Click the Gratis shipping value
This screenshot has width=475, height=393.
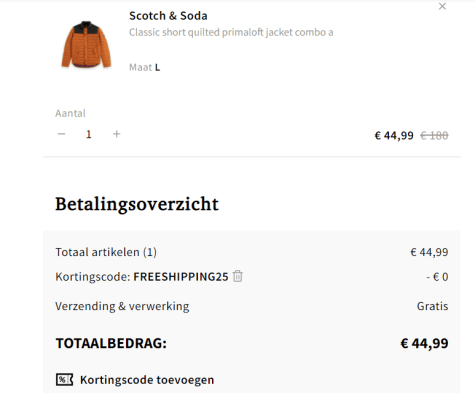click(432, 306)
